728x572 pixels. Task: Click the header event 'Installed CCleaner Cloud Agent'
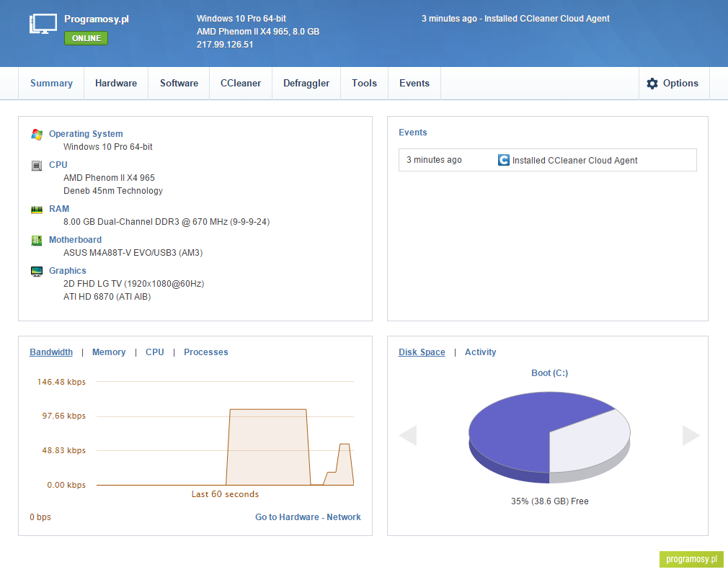(546, 19)
